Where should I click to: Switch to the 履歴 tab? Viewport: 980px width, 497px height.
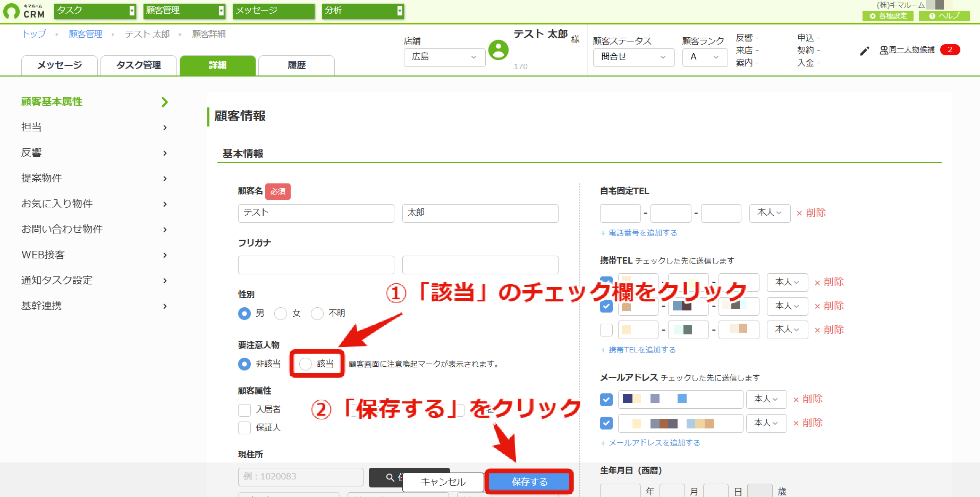pyautogui.click(x=297, y=65)
